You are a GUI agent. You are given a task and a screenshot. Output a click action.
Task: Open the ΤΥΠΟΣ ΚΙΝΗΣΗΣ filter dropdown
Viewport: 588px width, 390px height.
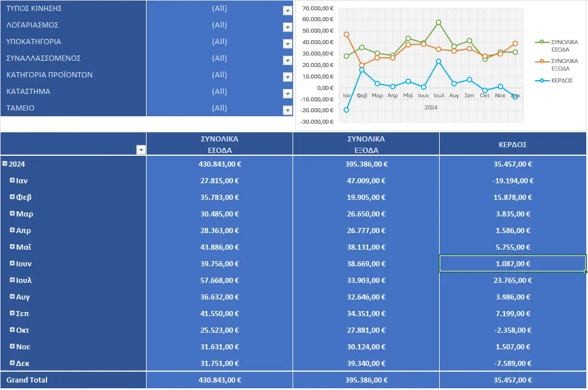click(287, 10)
